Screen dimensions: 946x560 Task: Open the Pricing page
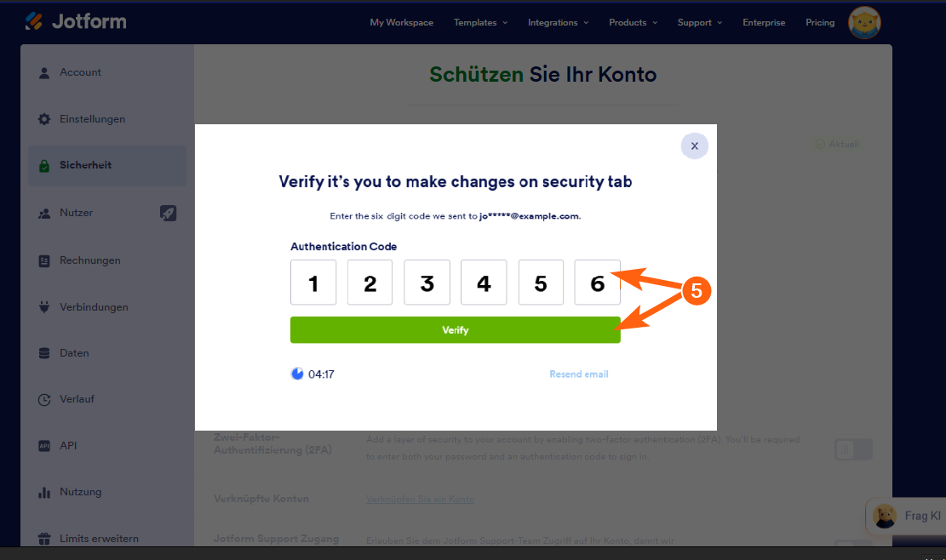click(x=820, y=23)
